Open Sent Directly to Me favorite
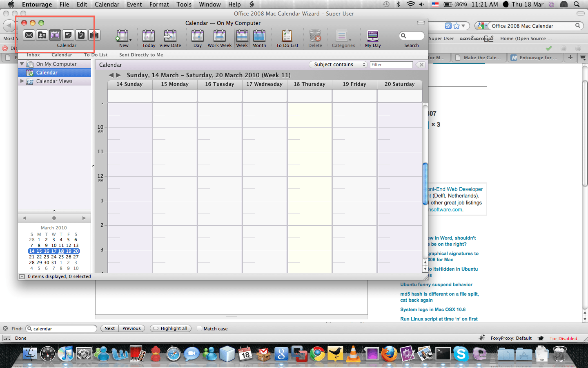The image size is (588, 368). pyautogui.click(x=141, y=55)
